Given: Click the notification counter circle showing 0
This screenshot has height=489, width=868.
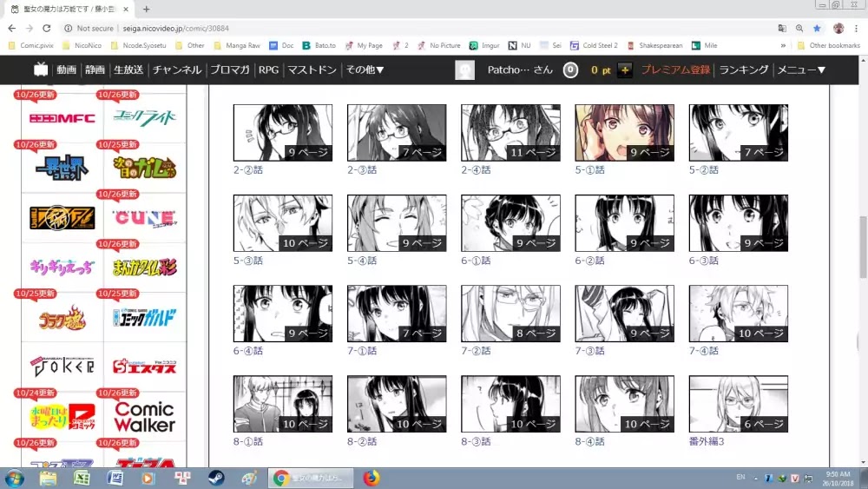Looking at the screenshot, I should tap(570, 70).
